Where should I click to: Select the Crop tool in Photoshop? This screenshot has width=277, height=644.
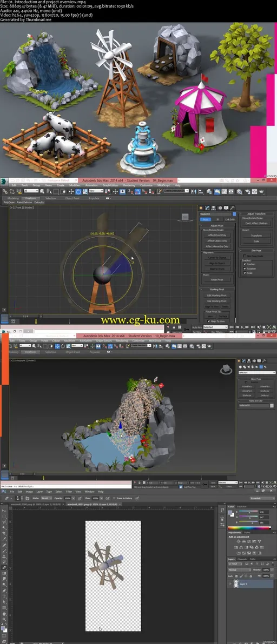click(4, 533)
